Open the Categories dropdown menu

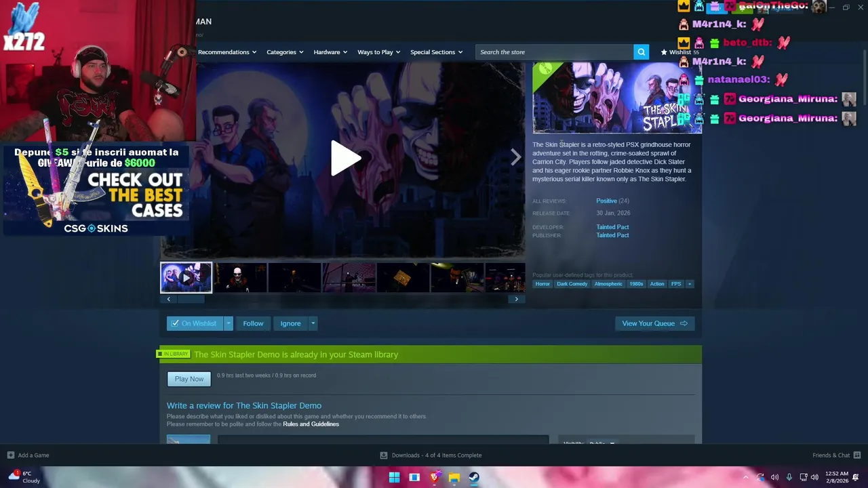click(285, 52)
